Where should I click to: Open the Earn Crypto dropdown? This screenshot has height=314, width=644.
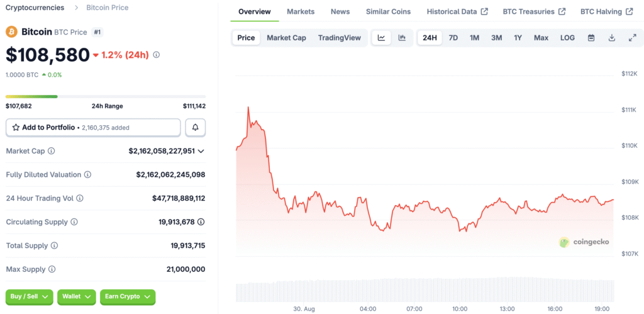[x=128, y=296]
